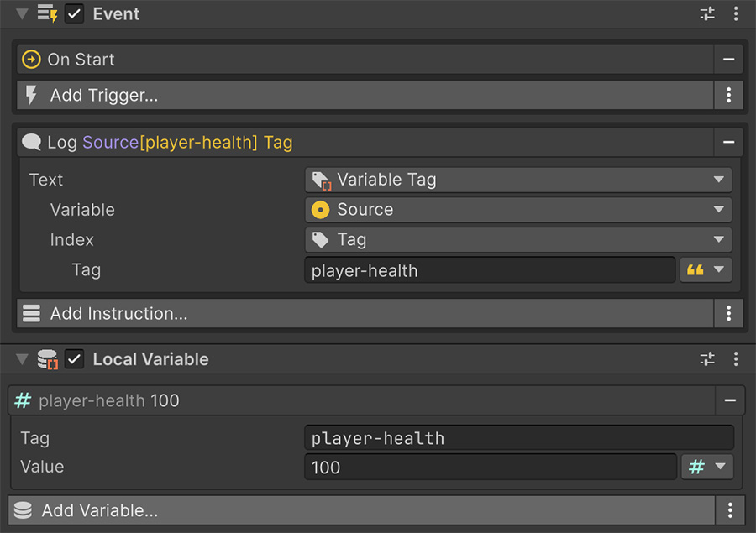Open the Index Tag dropdown
The height and width of the screenshot is (533, 756).
pyautogui.click(x=518, y=239)
